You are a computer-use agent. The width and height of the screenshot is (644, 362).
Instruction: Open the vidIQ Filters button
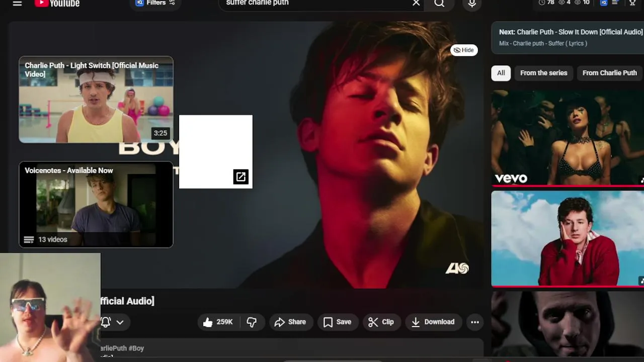pyautogui.click(x=155, y=3)
